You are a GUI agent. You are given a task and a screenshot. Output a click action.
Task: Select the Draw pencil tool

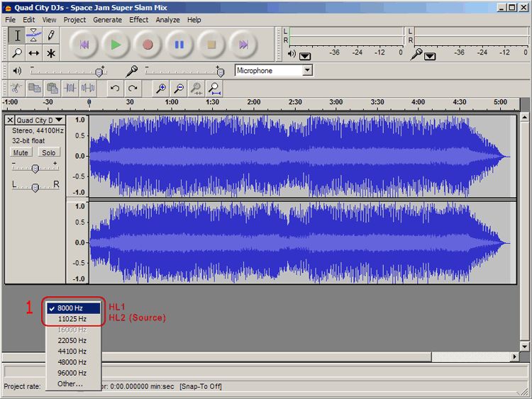[51, 35]
